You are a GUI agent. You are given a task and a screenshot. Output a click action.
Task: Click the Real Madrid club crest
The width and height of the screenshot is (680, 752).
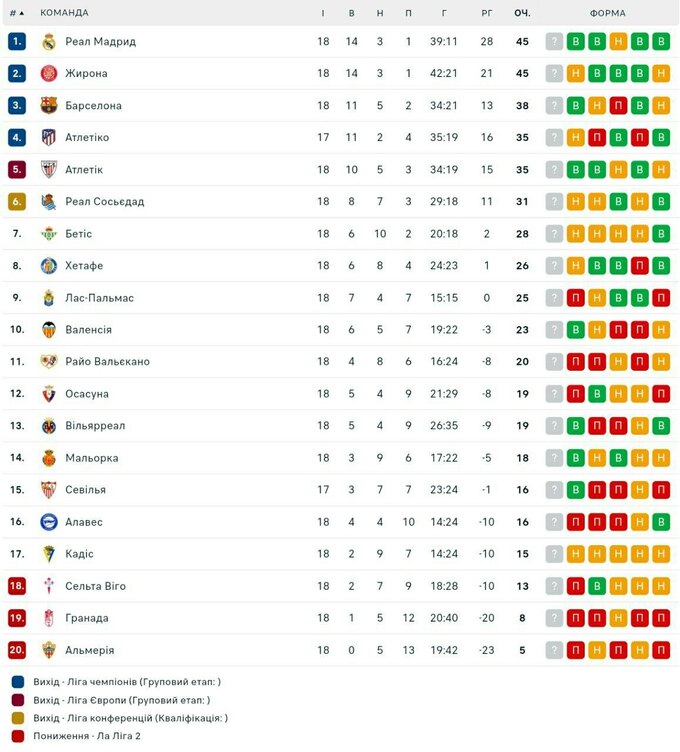tap(49, 42)
